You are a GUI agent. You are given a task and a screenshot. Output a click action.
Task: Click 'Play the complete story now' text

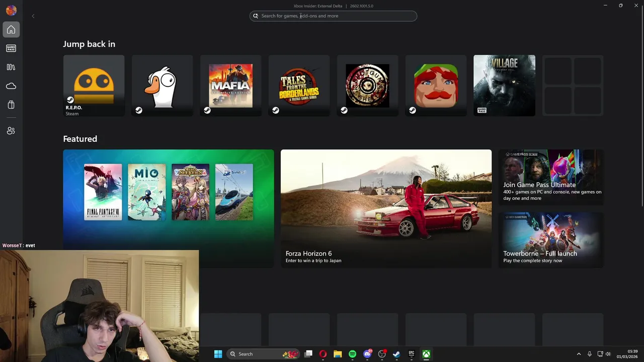[533, 260]
